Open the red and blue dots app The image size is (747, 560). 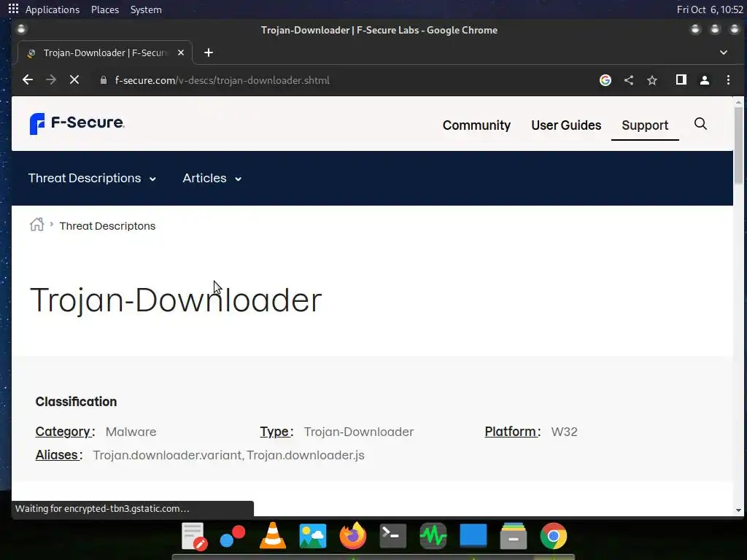coord(233,536)
